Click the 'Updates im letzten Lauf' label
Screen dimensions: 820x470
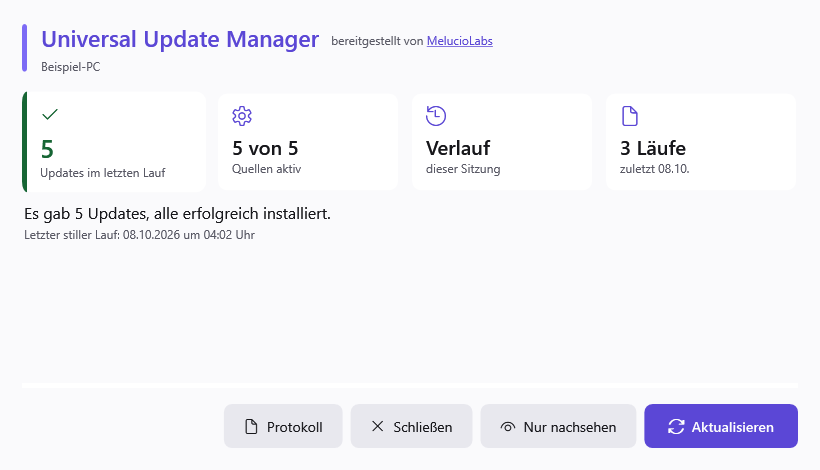click(x=102, y=173)
